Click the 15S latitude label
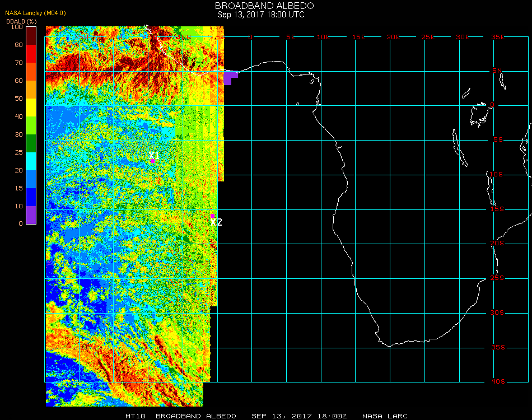 497,209
